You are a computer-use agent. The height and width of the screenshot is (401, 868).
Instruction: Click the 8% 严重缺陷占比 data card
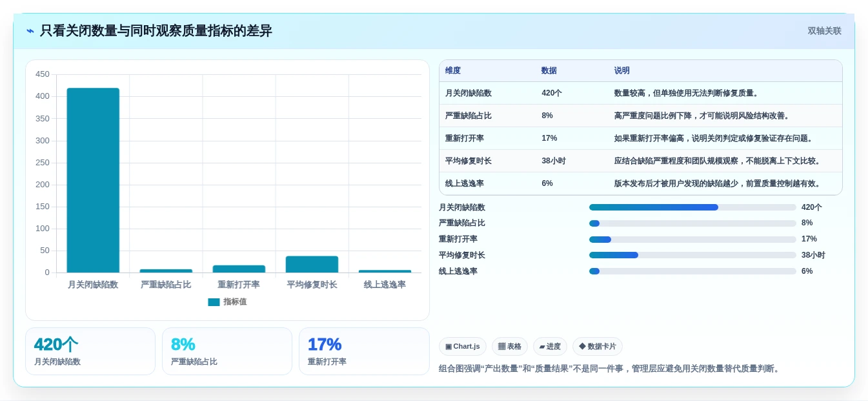click(x=227, y=351)
